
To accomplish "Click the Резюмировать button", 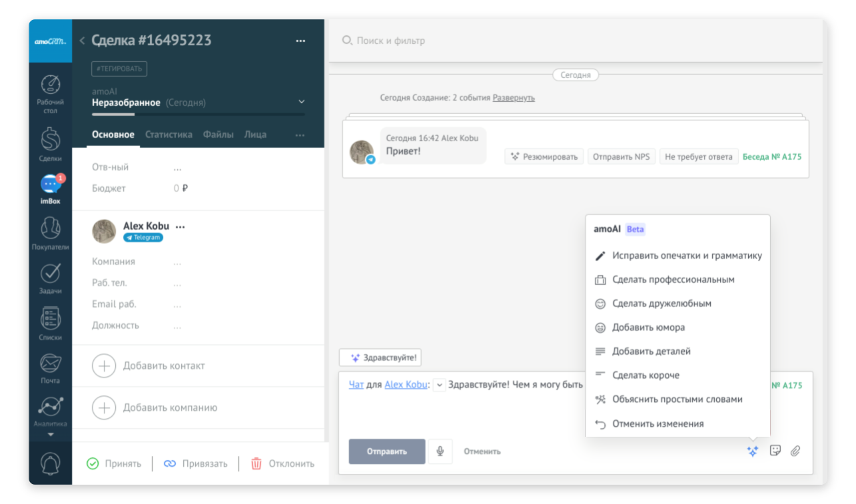I will 544,156.
